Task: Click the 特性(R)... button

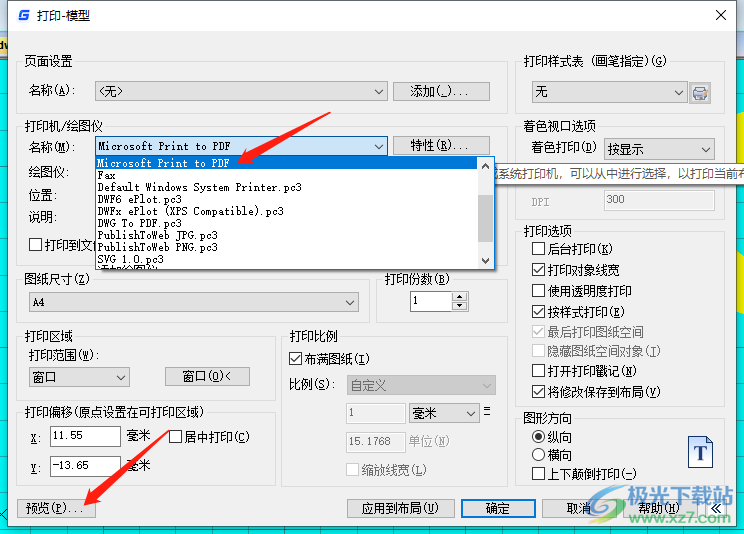Action: pos(441,146)
